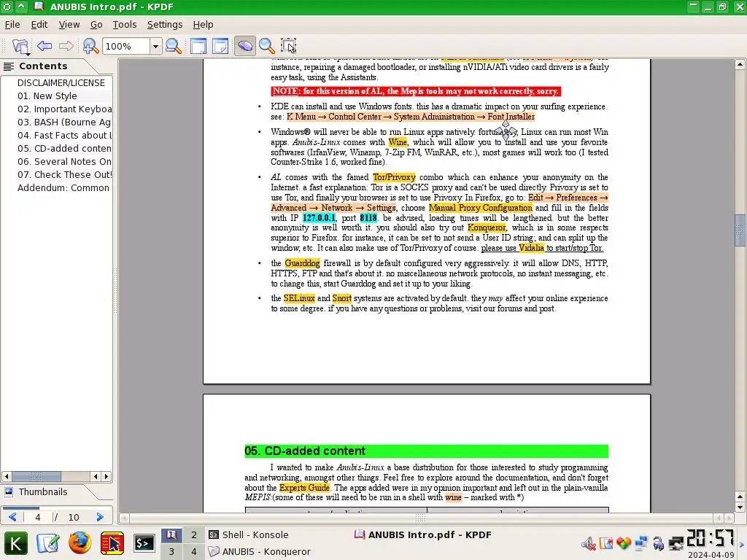Click the 100% zoom input field
747x560 pixels.
click(126, 46)
